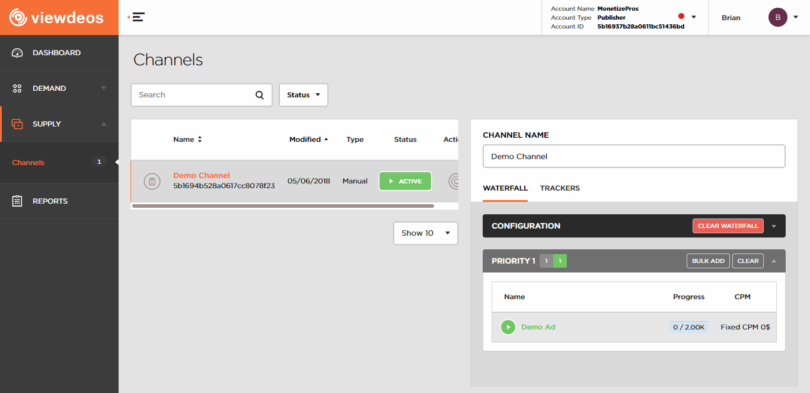Click the CPM column header
This screenshot has height=393, width=810.
[742, 297]
